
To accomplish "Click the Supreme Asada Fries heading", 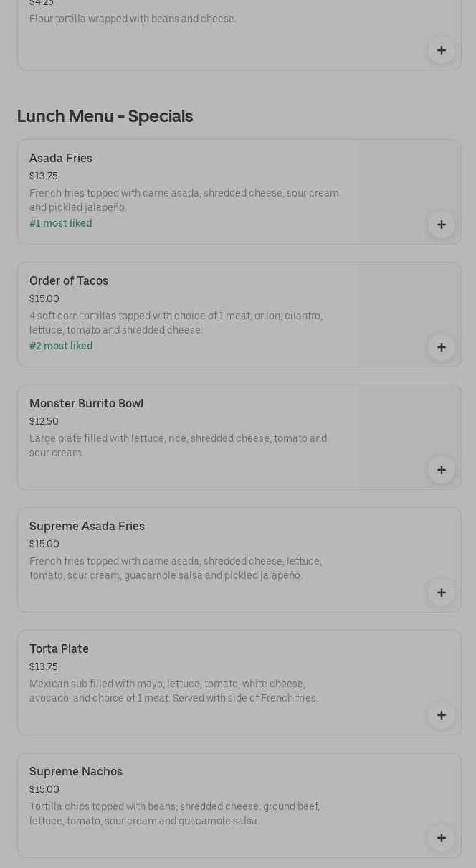I will pos(87,526).
